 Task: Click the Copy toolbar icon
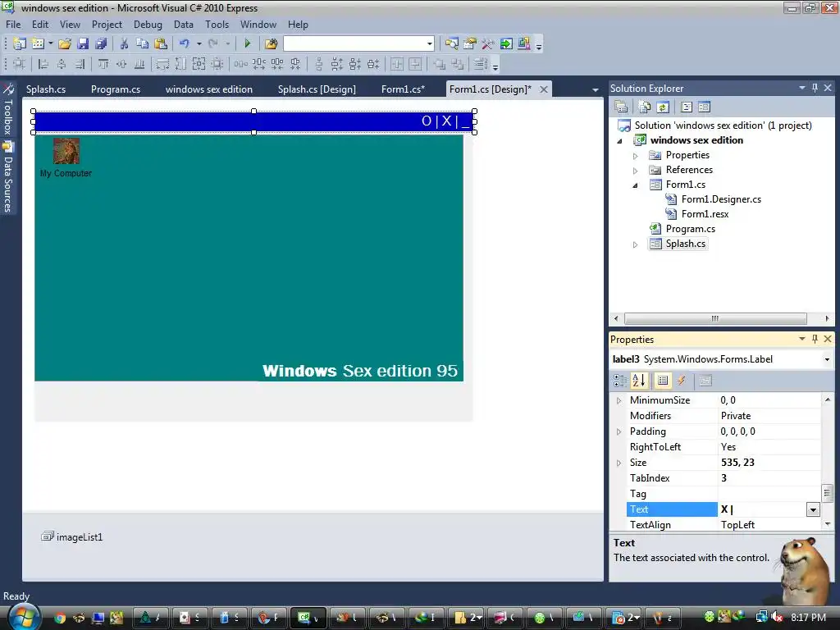(142, 44)
